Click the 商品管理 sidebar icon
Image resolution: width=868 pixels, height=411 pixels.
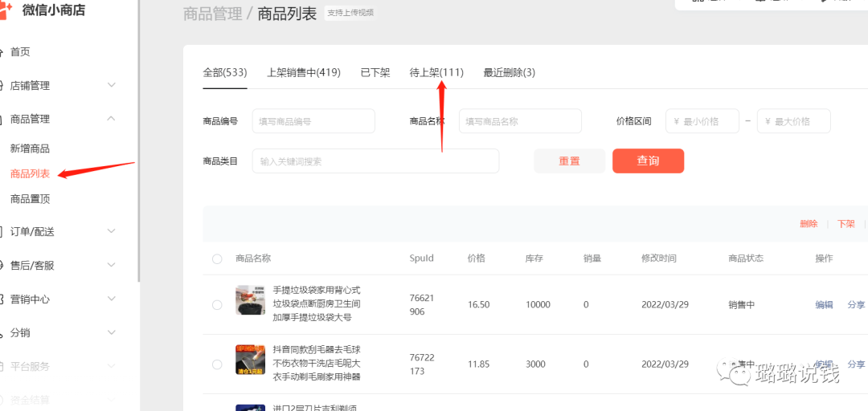(x=2, y=120)
